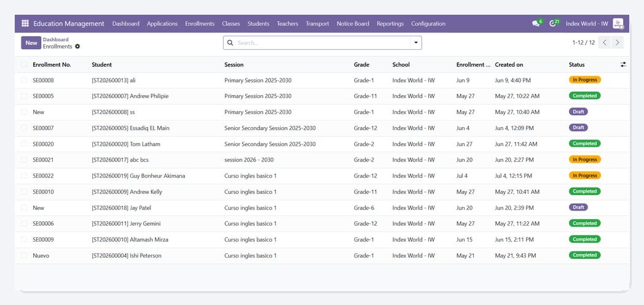Click the gear icon beside Enrollments
The image size is (644, 305).
tap(77, 47)
